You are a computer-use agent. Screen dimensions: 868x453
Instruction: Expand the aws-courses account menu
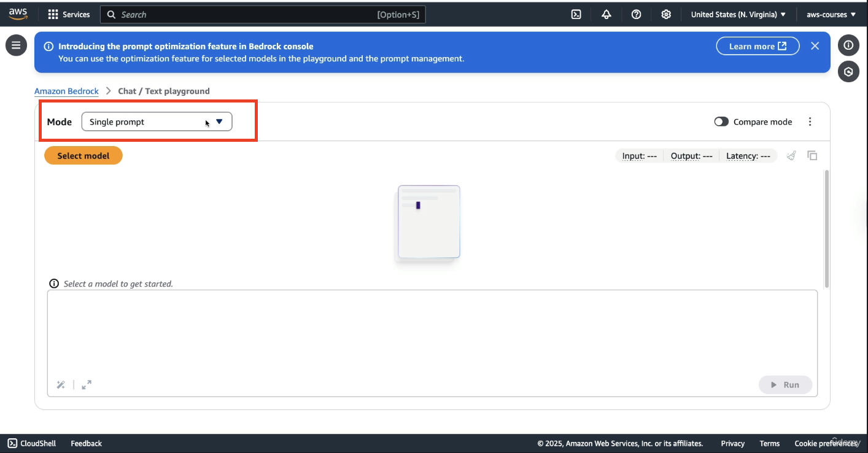(x=831, y=14)
